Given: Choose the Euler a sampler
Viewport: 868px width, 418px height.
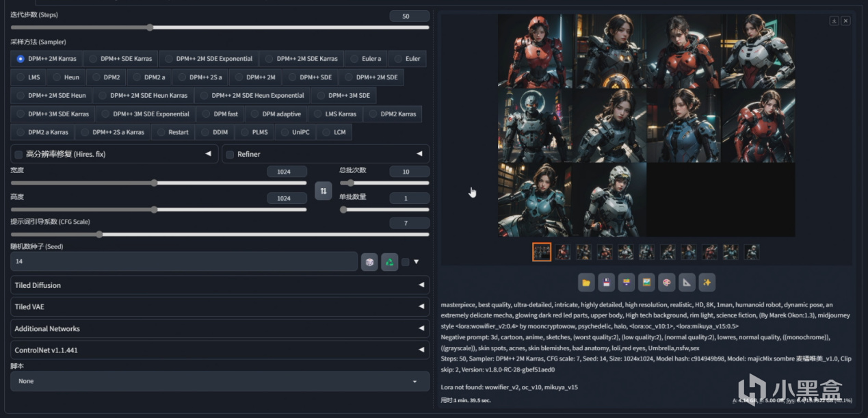Looking at the screenshot, I should (x=366, y=58).
